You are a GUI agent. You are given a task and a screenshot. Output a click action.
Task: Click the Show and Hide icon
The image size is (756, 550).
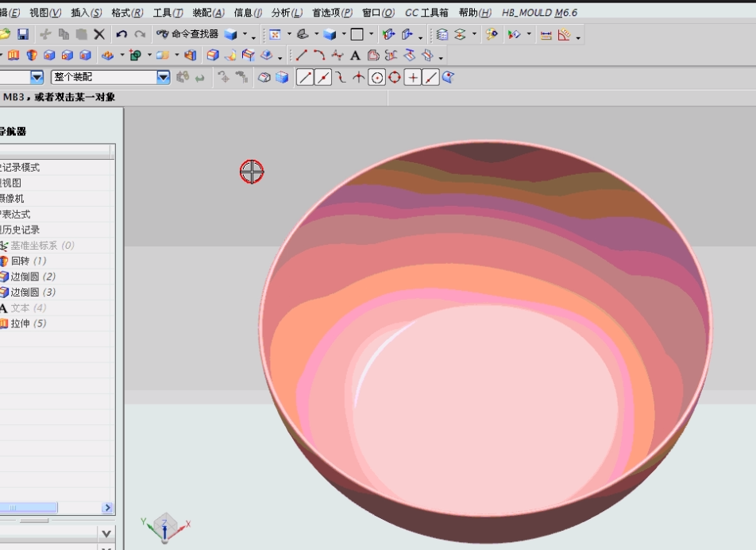click(x=514, y=34)
